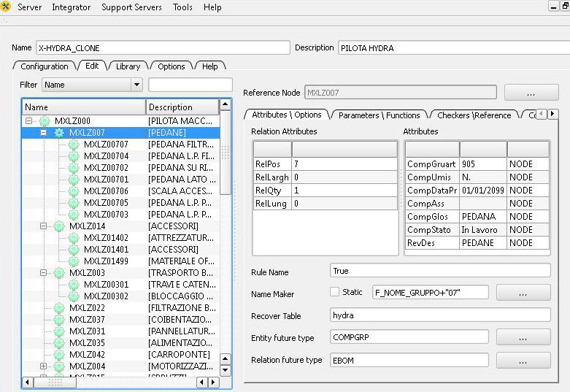Click the root node icon for MXLZ000

pos(44,121)
